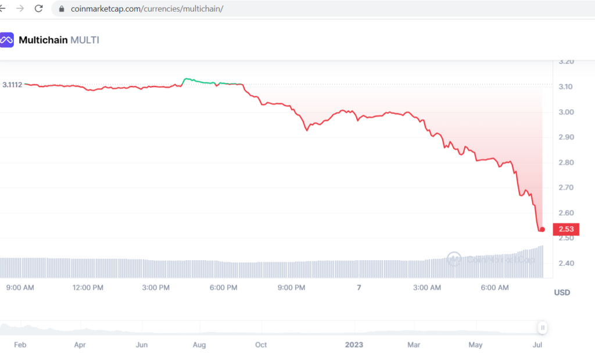
Task: Click the browser back arrow
Action: 3,9
